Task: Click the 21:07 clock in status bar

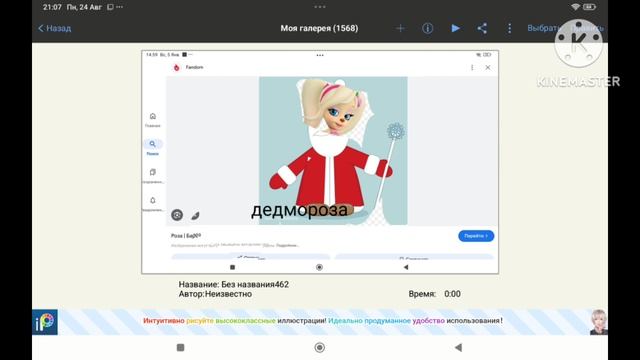Action: click(x=52, y=7)
